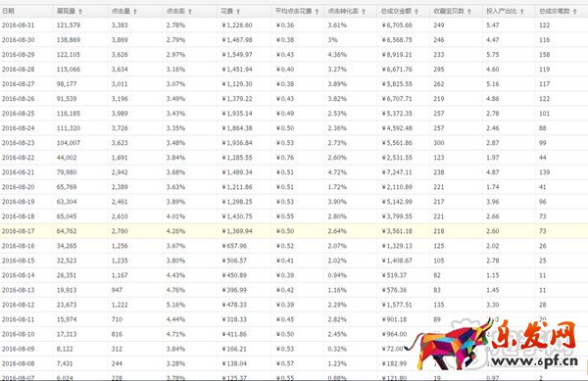Click the 5.16% click-rate cell for 2016-08-12
The image size is (588, 381).
[175, 305]
